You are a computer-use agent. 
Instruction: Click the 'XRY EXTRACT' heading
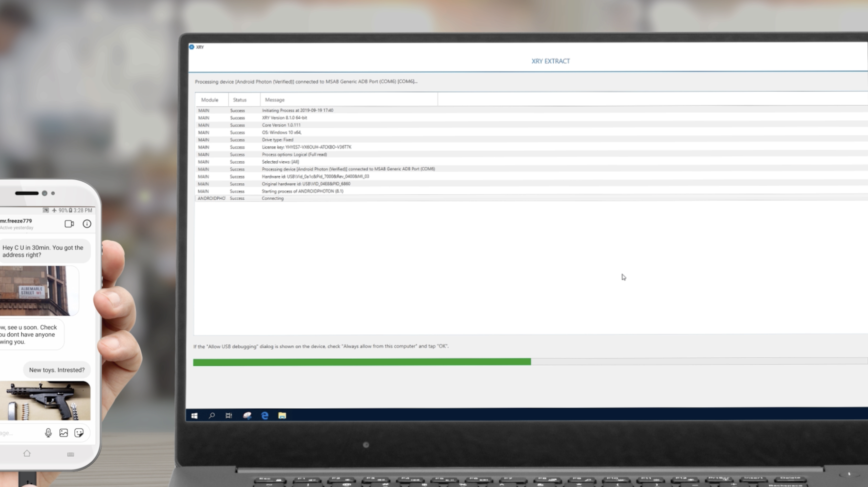pyautogui.click(x=551, y=61)
